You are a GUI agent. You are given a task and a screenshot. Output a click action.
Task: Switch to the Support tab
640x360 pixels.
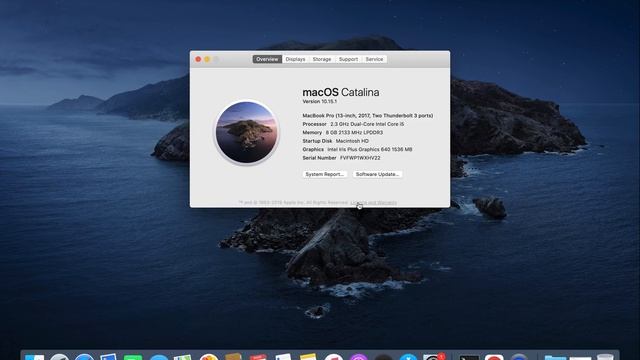[x=348, y=59]
